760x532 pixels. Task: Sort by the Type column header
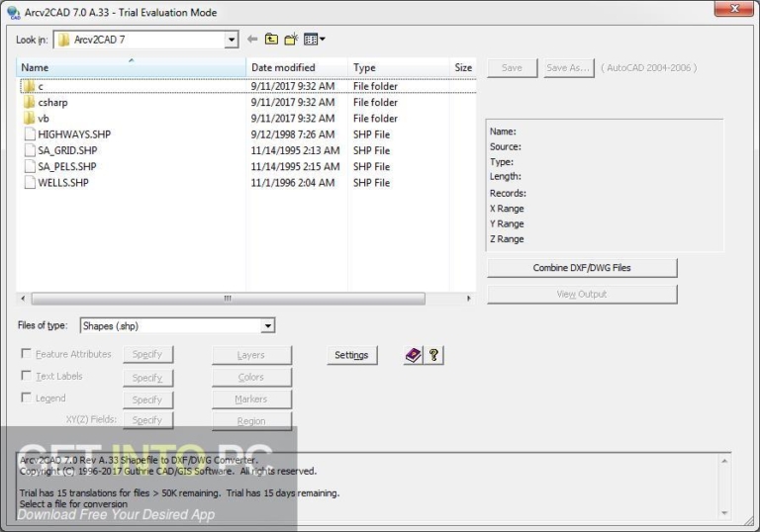pyautogui.click(x=399, y=67)
